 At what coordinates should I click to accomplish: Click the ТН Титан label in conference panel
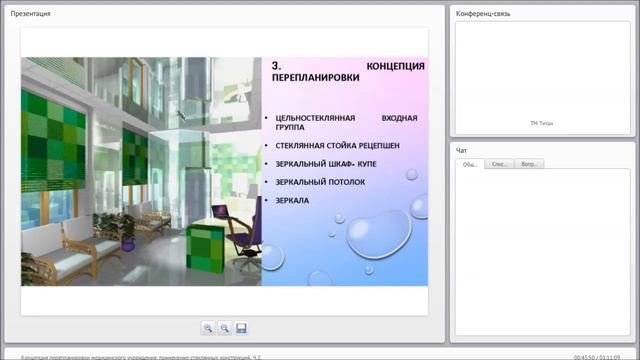tap(541, 123)
